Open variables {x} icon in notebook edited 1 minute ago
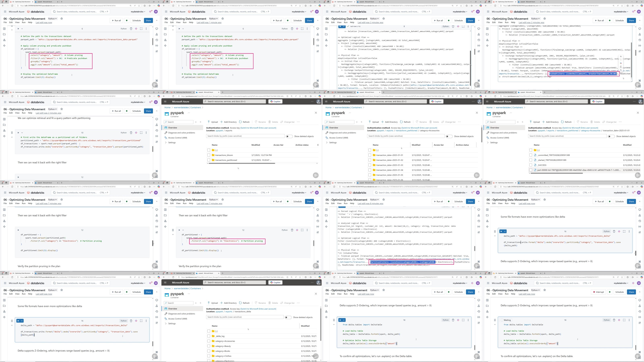644x362 pixels. pyautogui.click(x=318, y=45)
